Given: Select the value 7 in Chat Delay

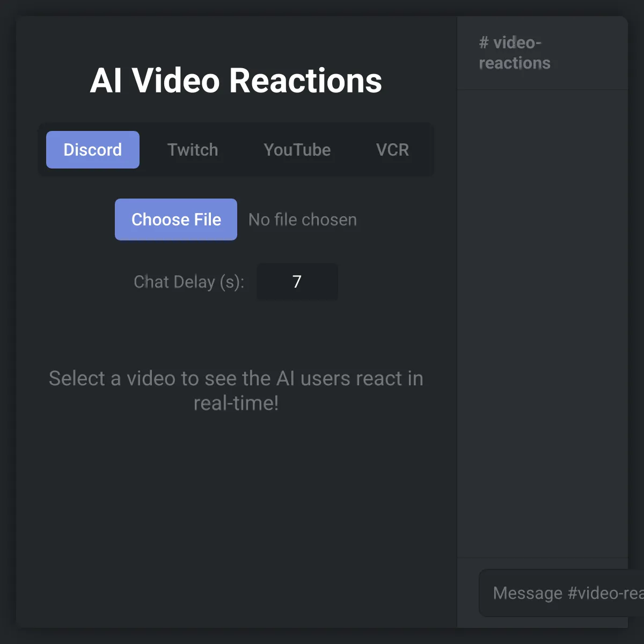Looking at the screenshot, I should pos(297,282).
